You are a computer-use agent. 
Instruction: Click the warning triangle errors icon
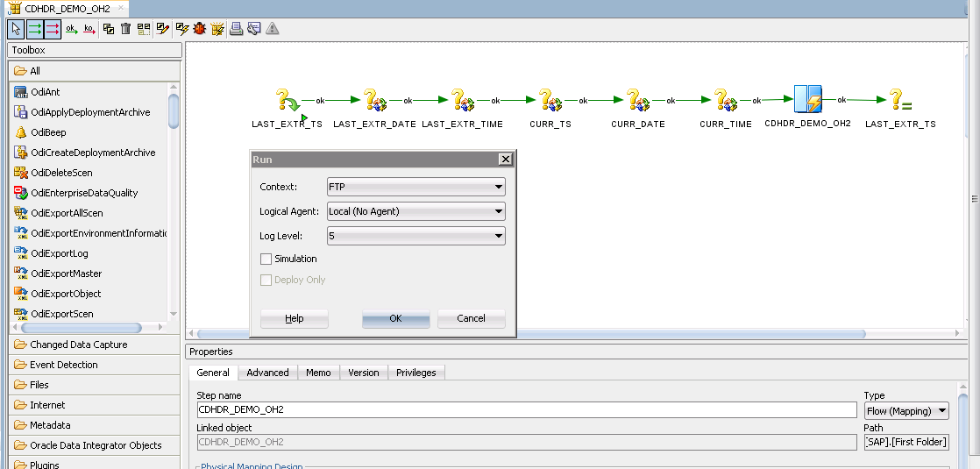tap(273, 29)
